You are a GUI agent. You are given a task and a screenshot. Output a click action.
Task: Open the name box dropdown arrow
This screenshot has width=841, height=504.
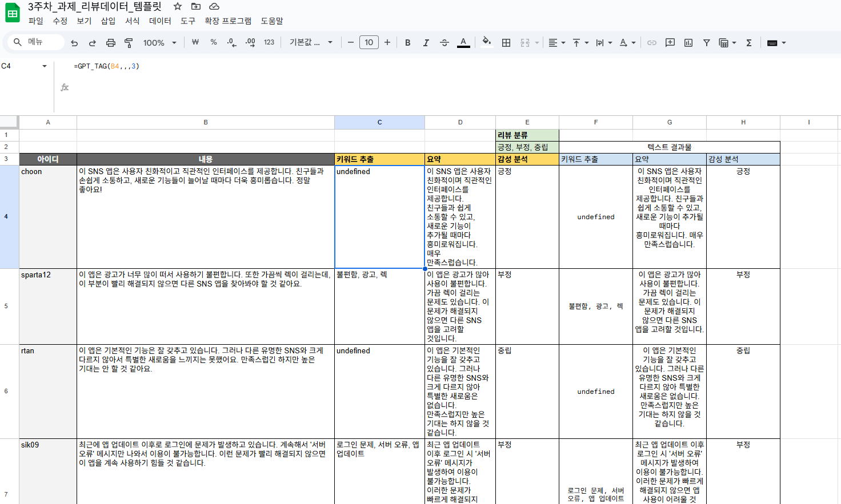tap(45, 66)
